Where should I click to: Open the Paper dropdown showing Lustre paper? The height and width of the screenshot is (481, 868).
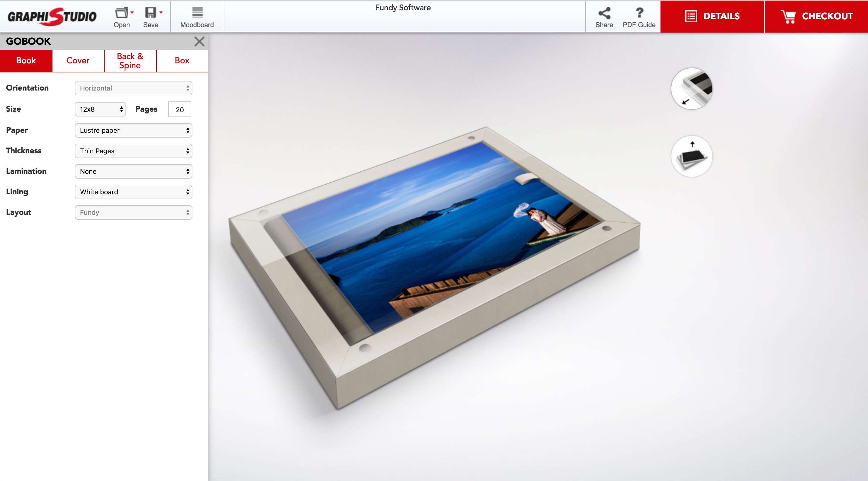[x=133, y=130]
